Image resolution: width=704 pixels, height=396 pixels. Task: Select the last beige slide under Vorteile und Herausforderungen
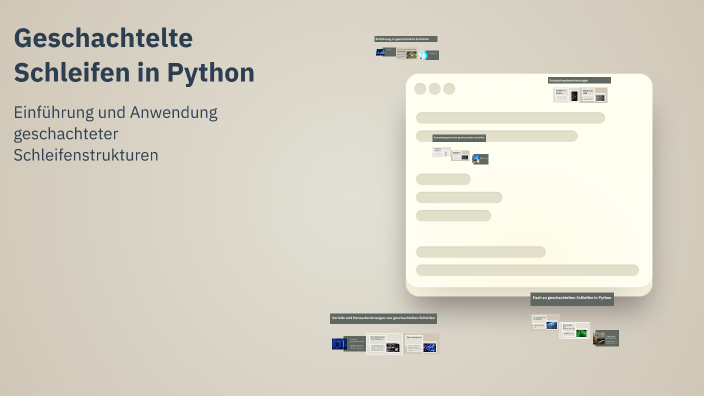pos(421,344)
